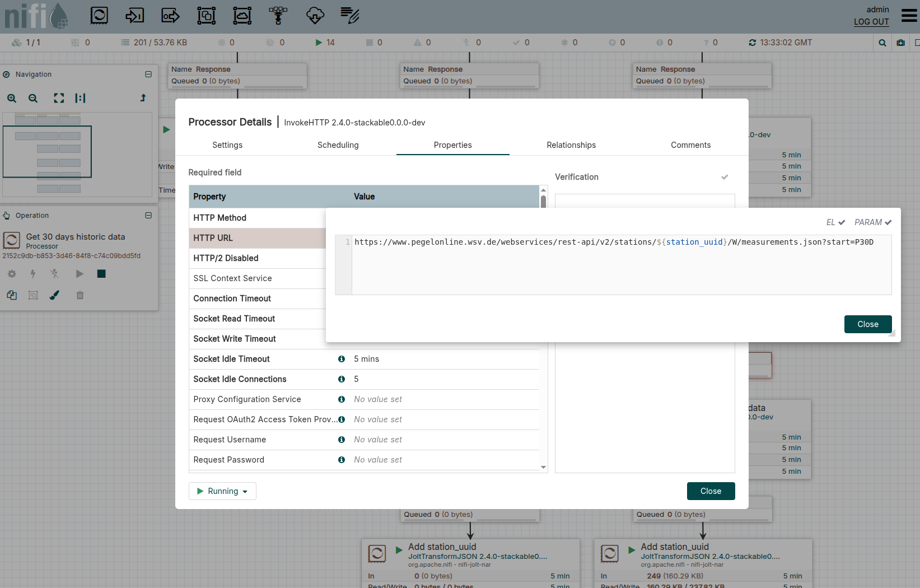The height and width of the screenshot is (588, 920).
Task: Open the global hamburger menu
Action: point(909,16)
